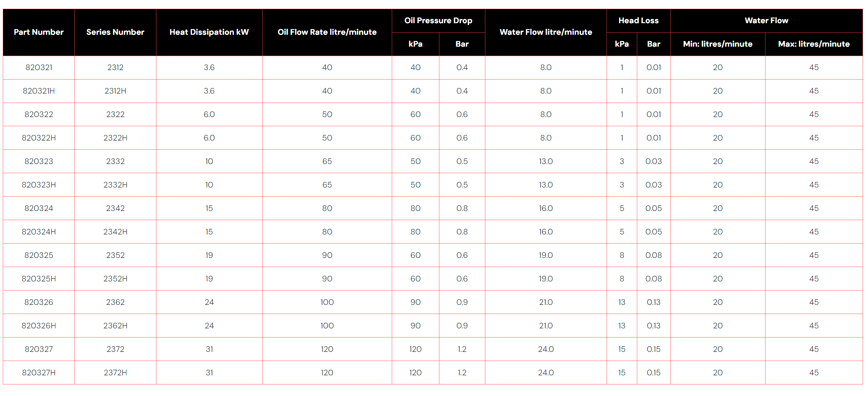This screenshot has height=396, width=868.
Task: Click the Min: litres/minute sub-header
Action: tap(717, 44)
